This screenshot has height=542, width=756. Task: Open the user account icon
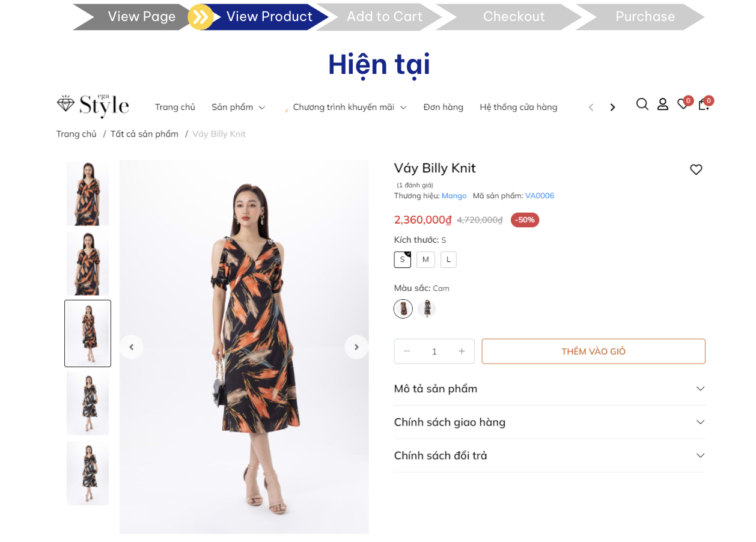(662, 105)
